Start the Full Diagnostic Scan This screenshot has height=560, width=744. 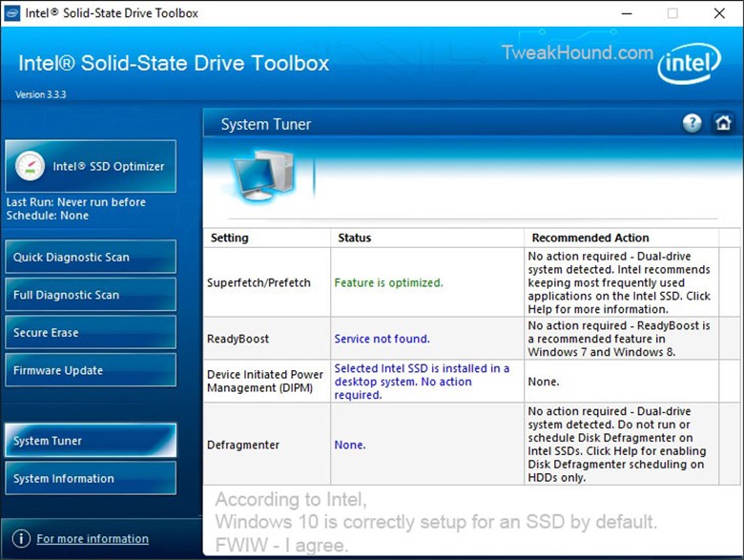tap(91, 295)
